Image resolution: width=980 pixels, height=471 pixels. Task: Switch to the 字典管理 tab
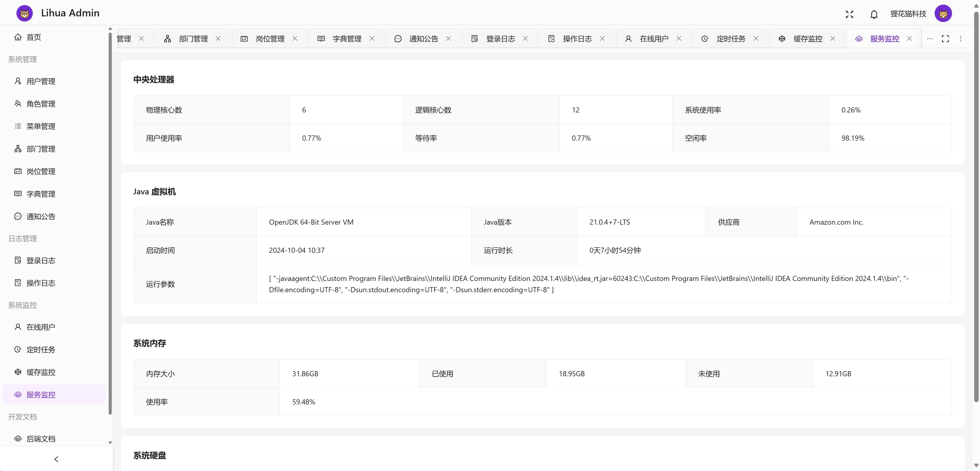pos(347,39)
